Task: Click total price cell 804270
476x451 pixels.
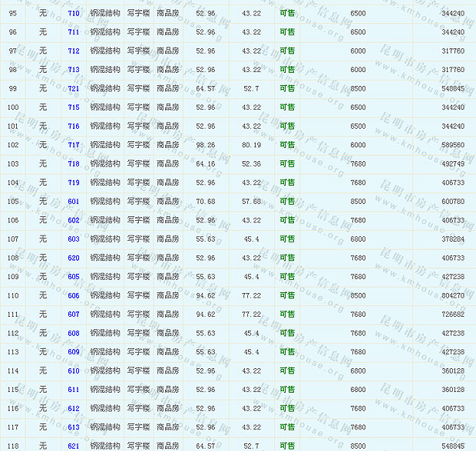Action: [452, 295]
